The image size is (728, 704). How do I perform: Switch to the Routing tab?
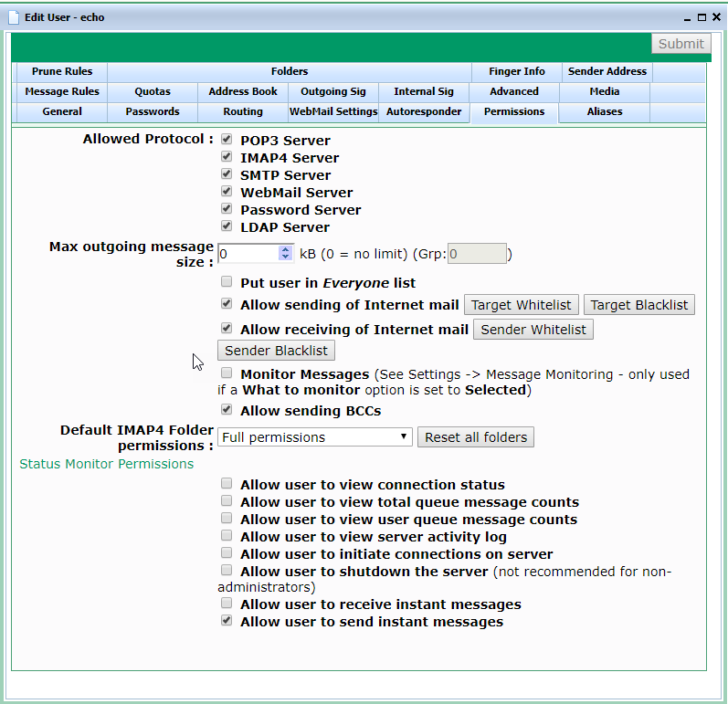tap(243, 111)
